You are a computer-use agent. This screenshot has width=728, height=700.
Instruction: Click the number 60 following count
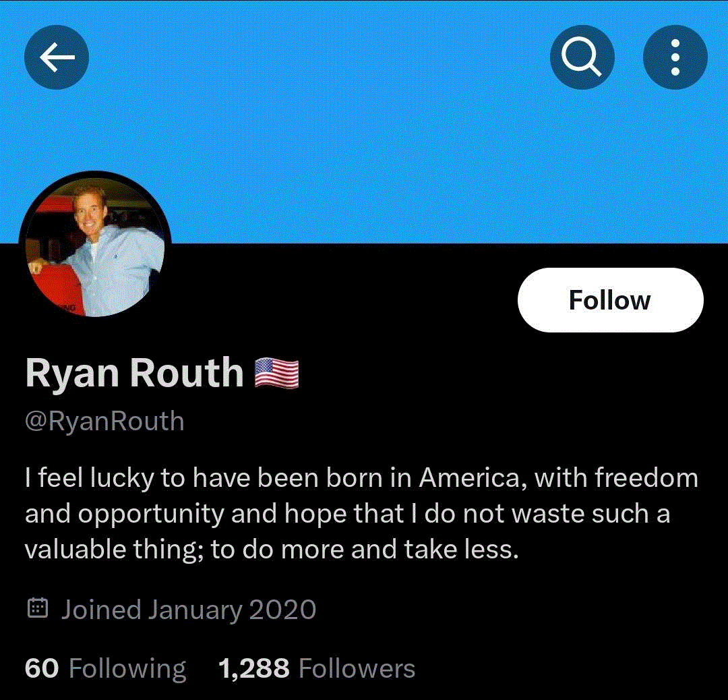[x=42, y=668]
